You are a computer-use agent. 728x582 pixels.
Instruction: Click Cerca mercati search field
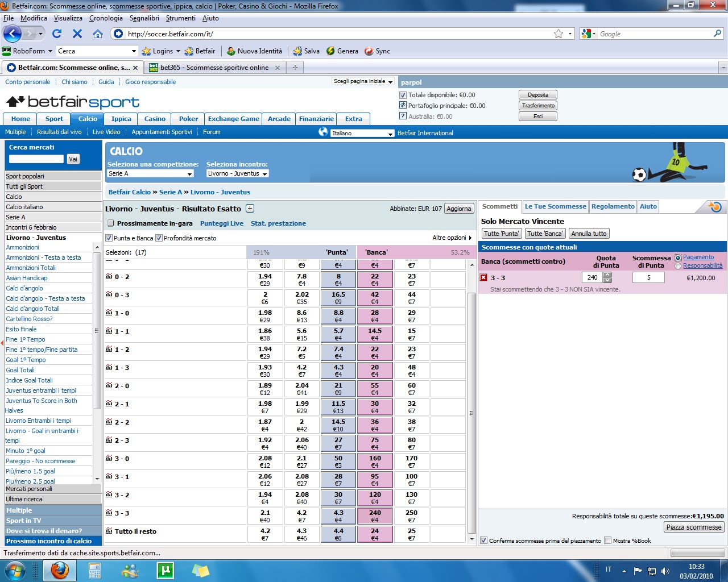[36, 159]
